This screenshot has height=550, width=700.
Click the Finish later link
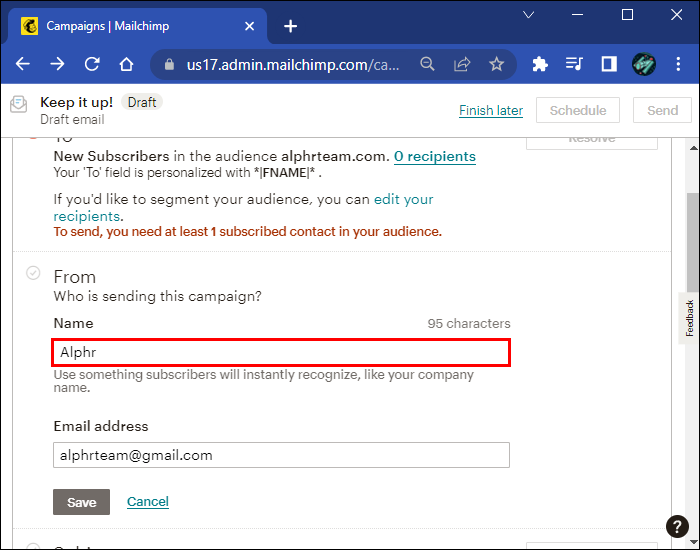[x=491, y=110]
